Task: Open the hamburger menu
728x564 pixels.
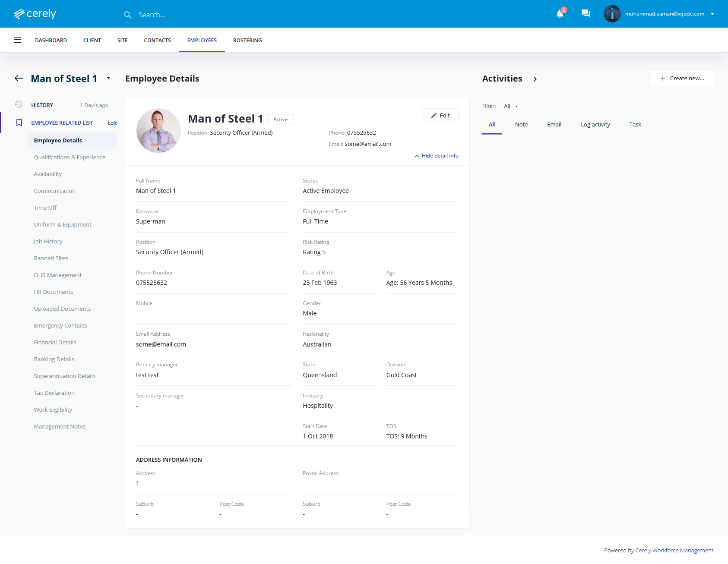Action: tap(18, 40)
